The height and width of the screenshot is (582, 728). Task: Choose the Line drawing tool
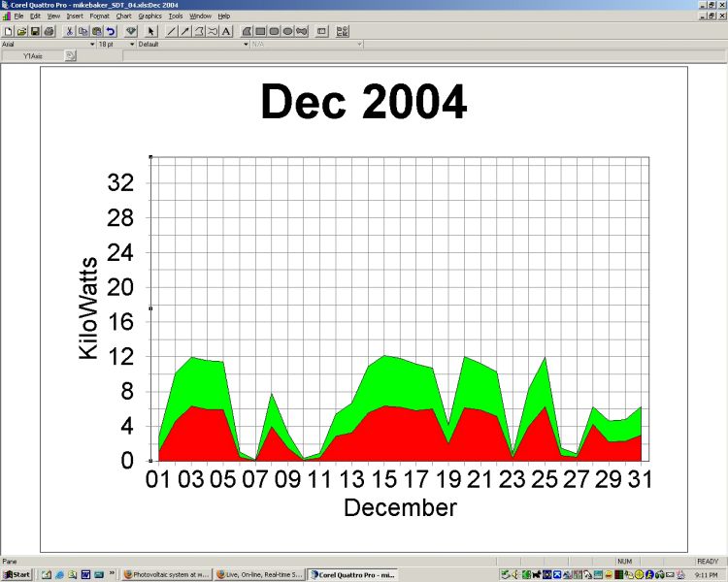[x=172, y=31]
